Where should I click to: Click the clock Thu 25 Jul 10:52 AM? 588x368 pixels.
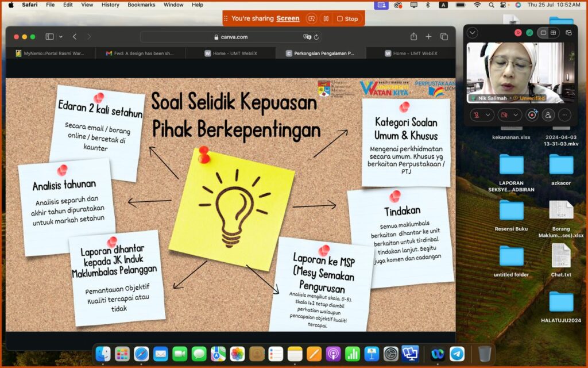554,5
